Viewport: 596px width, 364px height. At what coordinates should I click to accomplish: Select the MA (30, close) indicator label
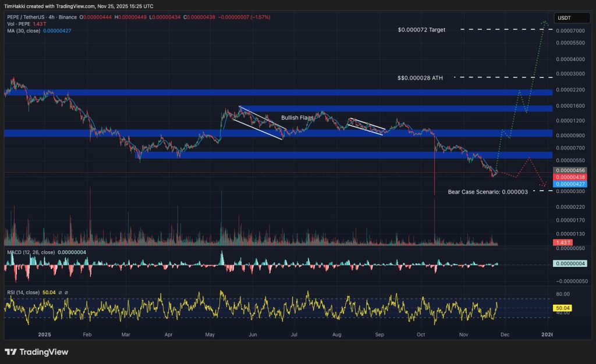point(24,29)
